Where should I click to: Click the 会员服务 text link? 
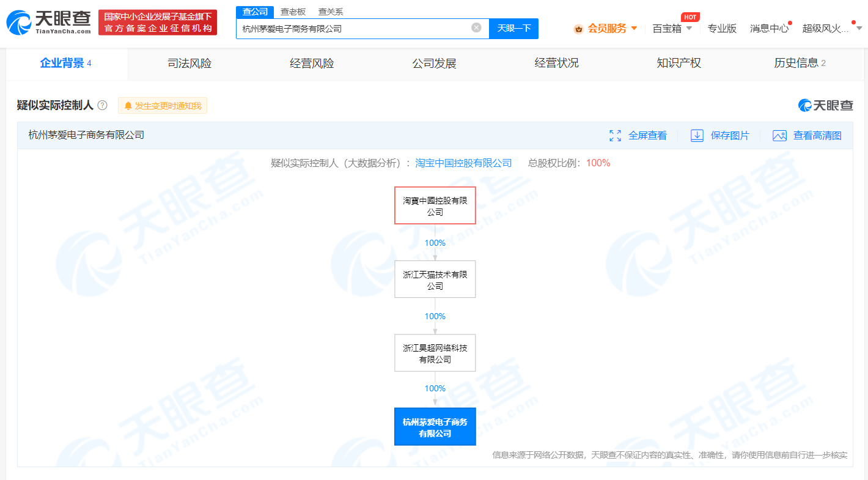(607, 28)
